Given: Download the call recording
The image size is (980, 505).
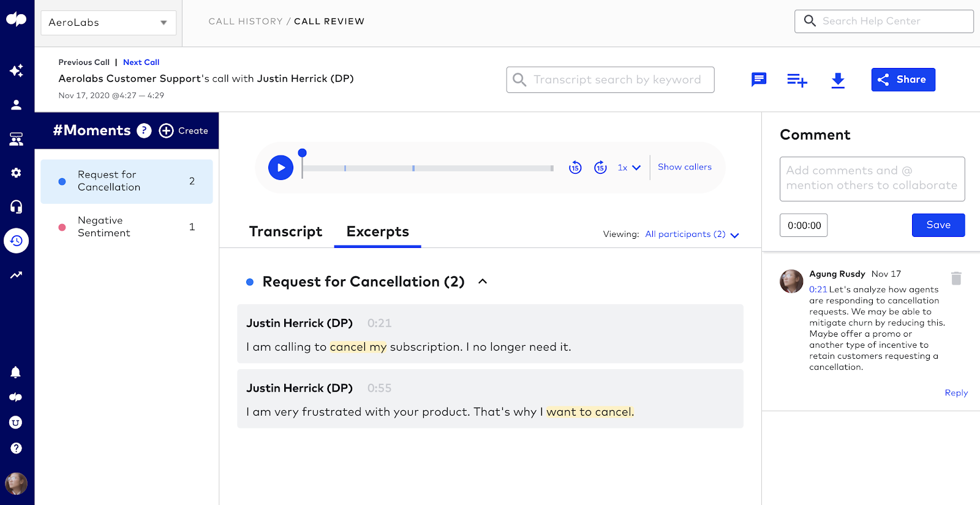Looking at the screenshot, I should pos(838,80).
